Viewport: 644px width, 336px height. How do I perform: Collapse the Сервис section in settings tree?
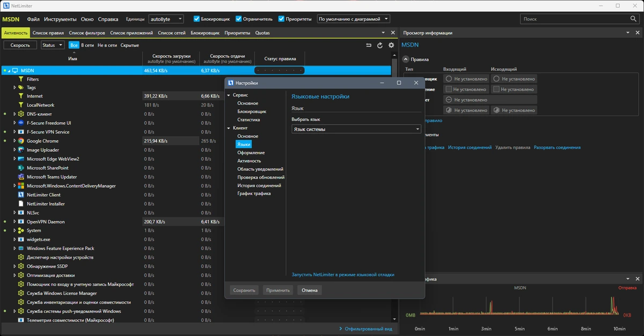[x=229, y=95]
